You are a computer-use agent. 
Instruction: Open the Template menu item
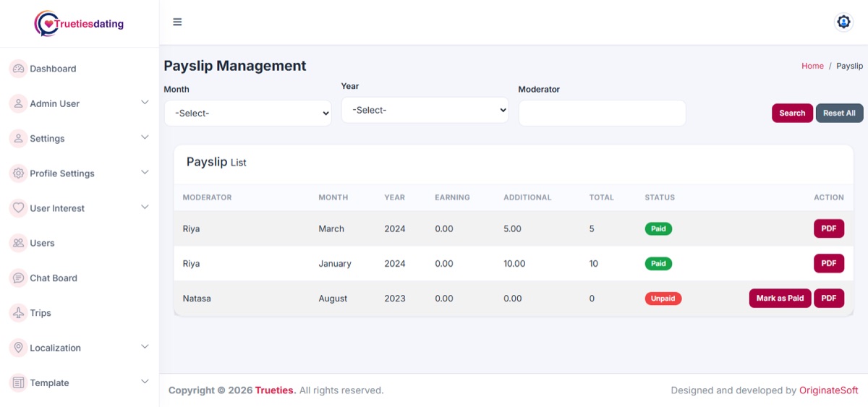coord(49,382)
